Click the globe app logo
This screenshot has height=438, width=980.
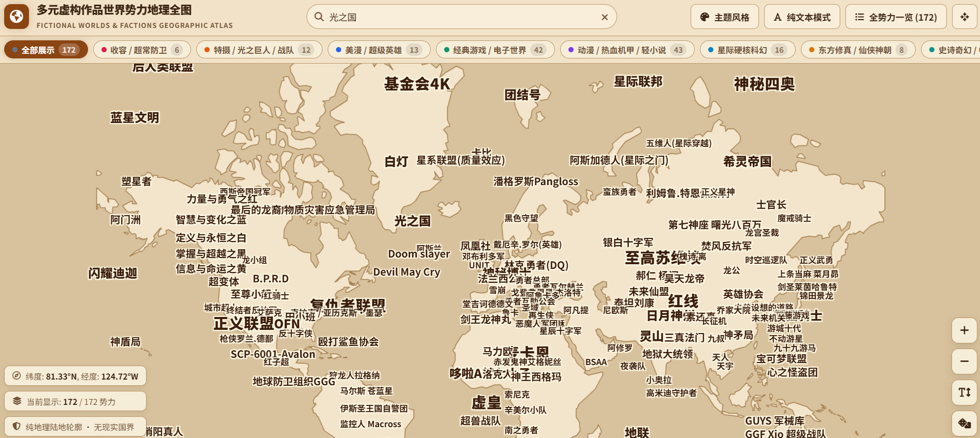[17, 17]
